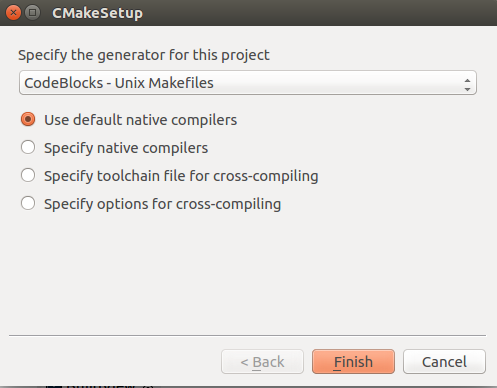The width and height of the screenshot is (497, 388).
Task: Click the up-down arrows on generator combo box
Action: 467,85
